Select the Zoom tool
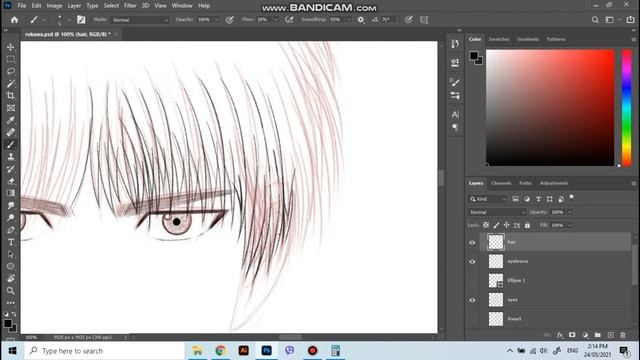 [x=11, y=291]
